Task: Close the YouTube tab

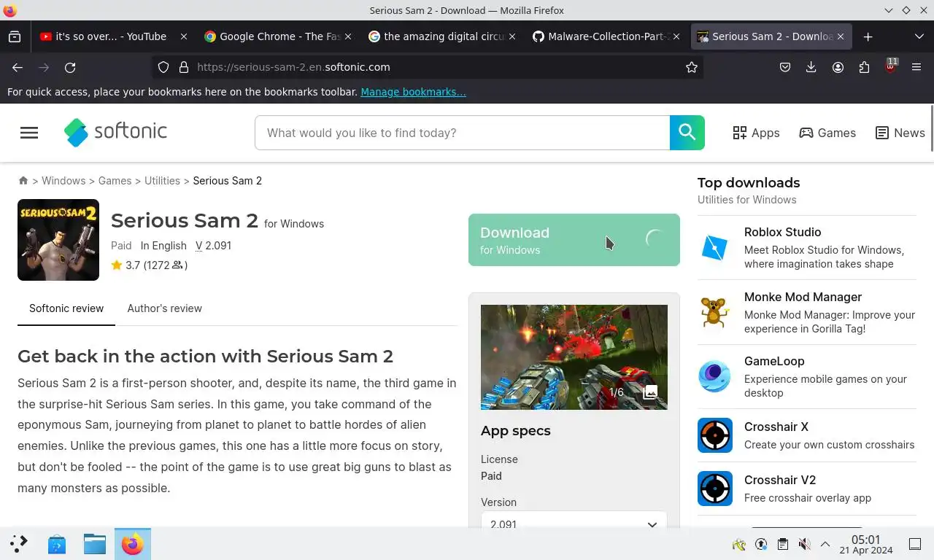Action: (x=184, y=36)
